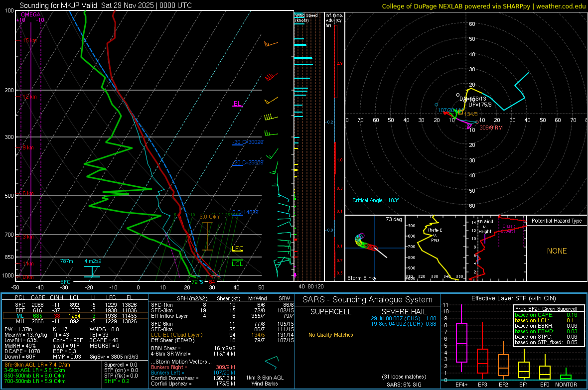Click the green LCL level label
This screenshot has height=390, width=588.
click(x=237, y=263)
